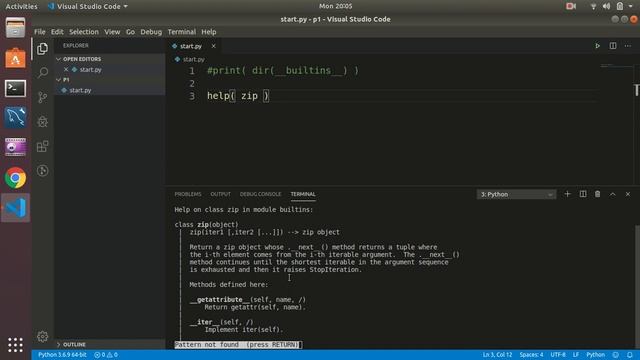Change end of line sequence LF
The image size is (640, 360).
tap(576, 355)
